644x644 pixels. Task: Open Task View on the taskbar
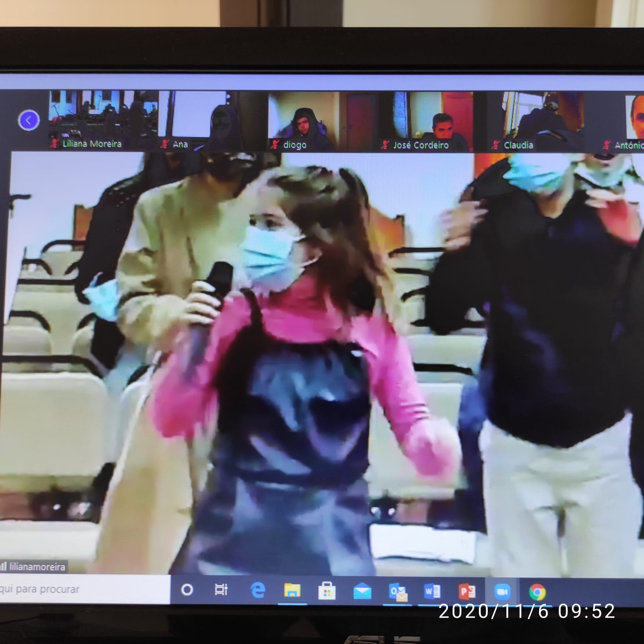(x=221, y=589)
